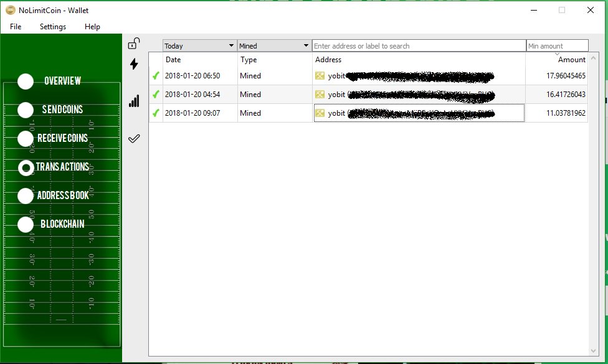Image resolution: width=608 pixels, height=364 pixels.
Task: Select date 2018-01-20 09:07
Action: (192, 113)
